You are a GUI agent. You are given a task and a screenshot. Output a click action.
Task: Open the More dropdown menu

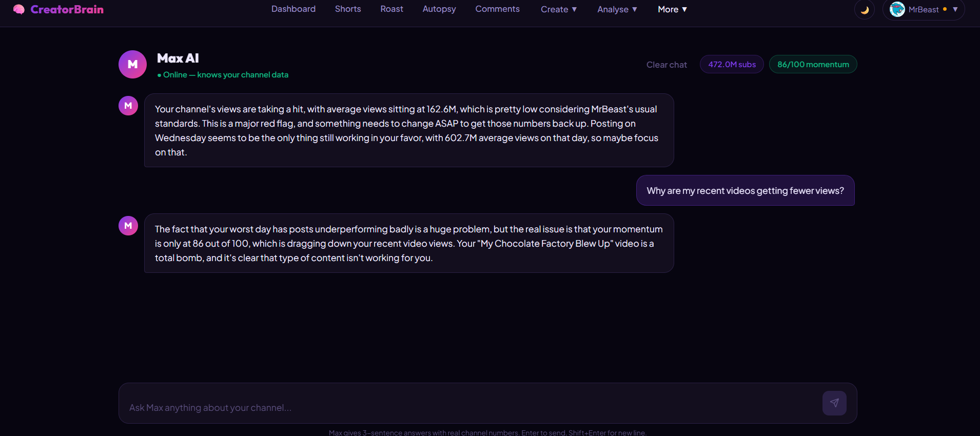point(672,9)
